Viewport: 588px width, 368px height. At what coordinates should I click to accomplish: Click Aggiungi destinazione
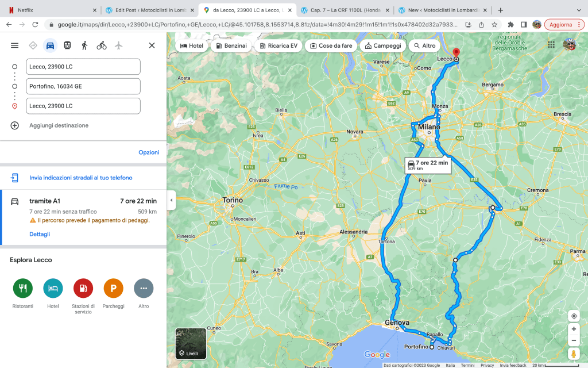coord(59,125)
